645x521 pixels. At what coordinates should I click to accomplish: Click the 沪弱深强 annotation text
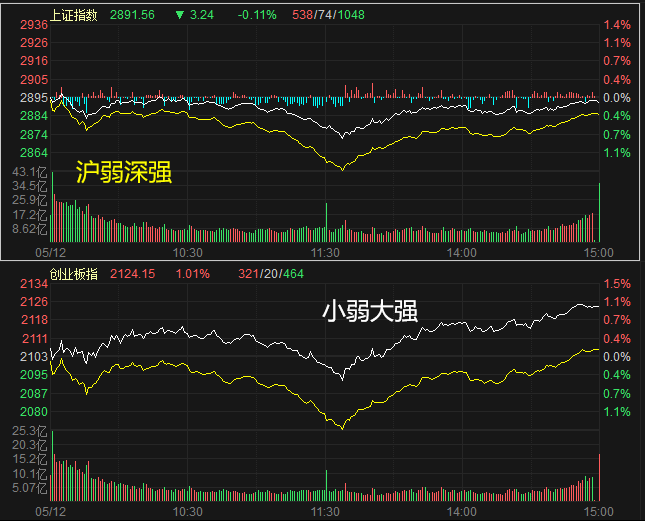123,171
